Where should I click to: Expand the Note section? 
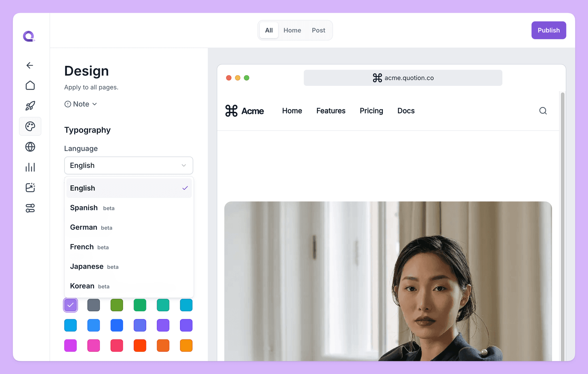[x=81, y=104]
